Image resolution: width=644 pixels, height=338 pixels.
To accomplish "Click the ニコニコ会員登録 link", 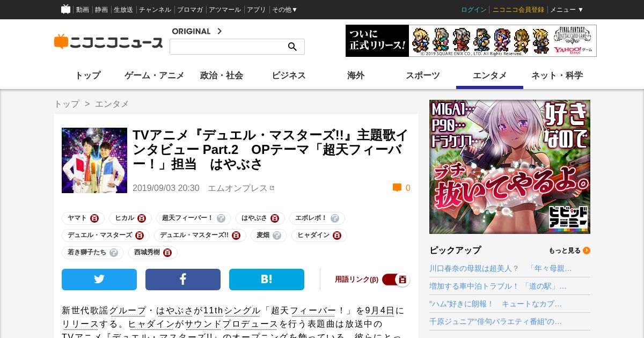I will 518,10.
